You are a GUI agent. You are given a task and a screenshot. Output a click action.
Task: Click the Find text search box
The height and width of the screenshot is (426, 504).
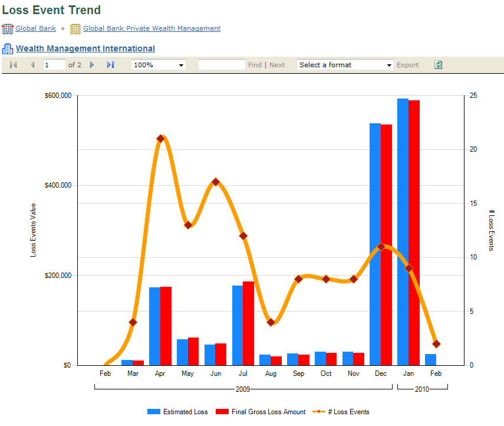(222, 65)
